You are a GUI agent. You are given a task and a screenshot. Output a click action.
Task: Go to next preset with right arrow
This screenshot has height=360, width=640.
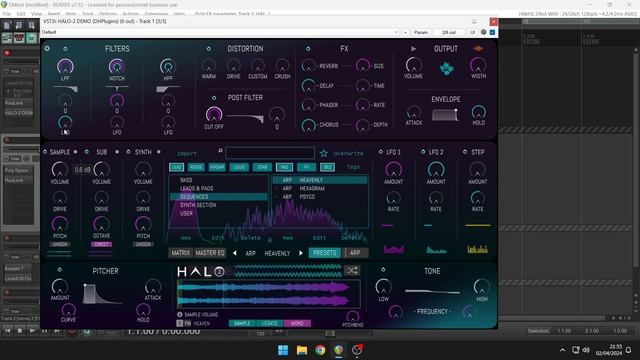[x=301, y=253]
